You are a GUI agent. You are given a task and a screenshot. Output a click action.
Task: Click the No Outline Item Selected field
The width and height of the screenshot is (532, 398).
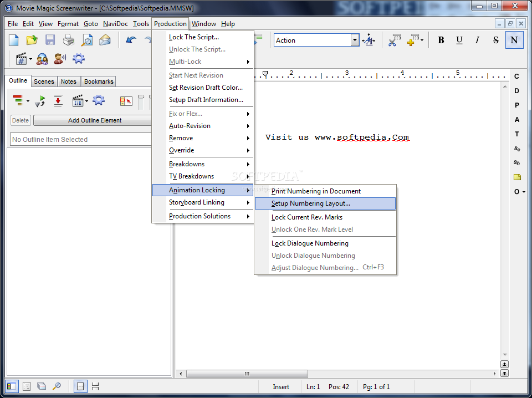coord(81,140)
